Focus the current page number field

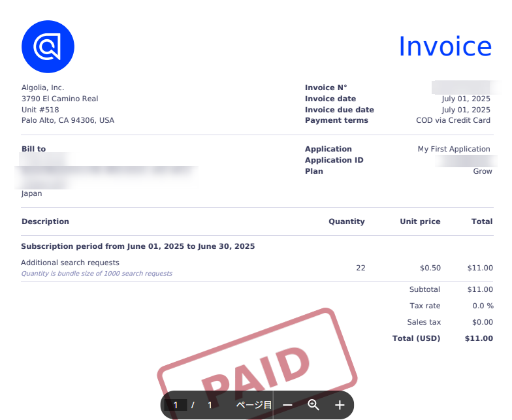[x=176, y=405]
